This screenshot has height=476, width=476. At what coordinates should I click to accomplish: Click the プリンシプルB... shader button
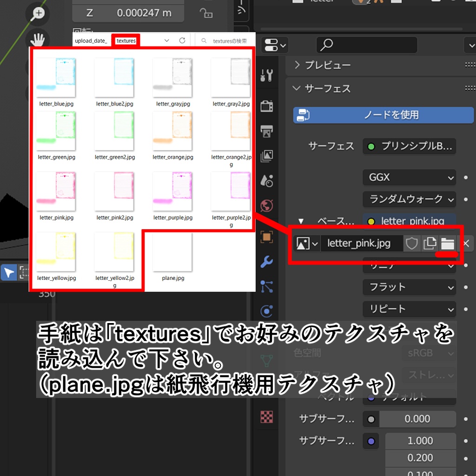(x=409, y=146)
